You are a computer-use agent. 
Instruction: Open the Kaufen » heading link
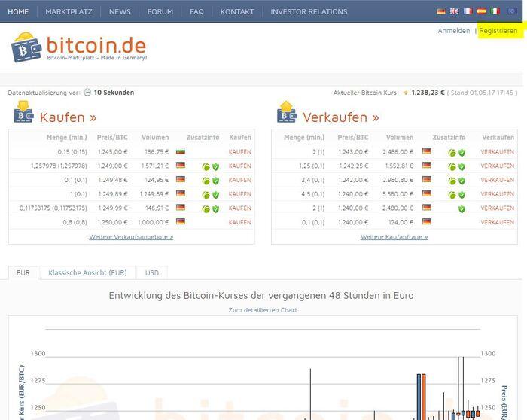[x=69, y=117]
